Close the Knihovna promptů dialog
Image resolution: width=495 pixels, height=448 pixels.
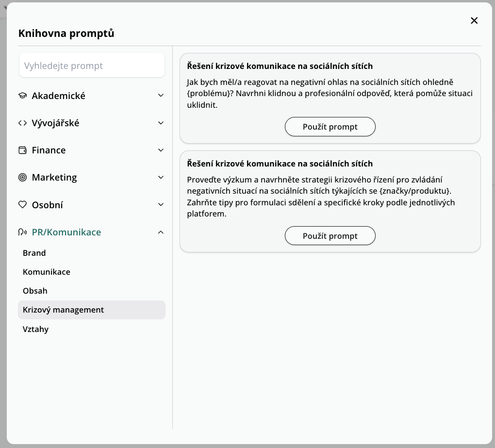pos(474,20)
